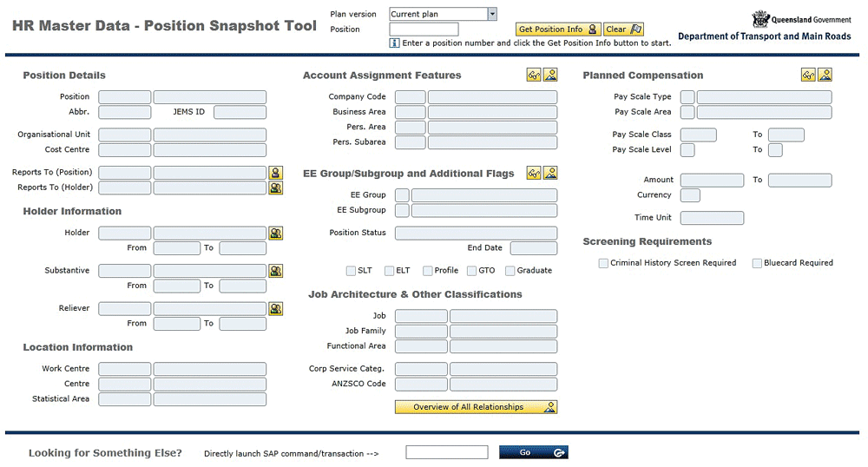Focus the SAP command/transaction input box
This screenshot has width=868, height=467.
(x=446, y=452)
